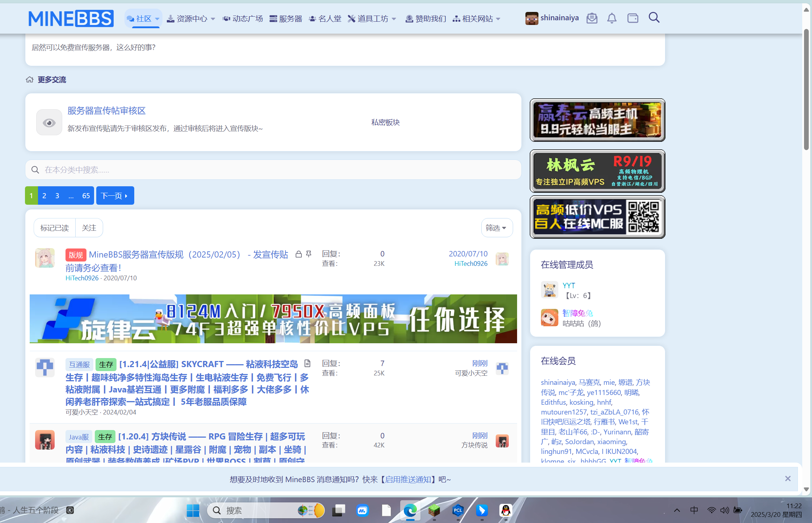Click 智障兔兔's avatar in online staff
The image size is (812, 523).
pos(550,318)
